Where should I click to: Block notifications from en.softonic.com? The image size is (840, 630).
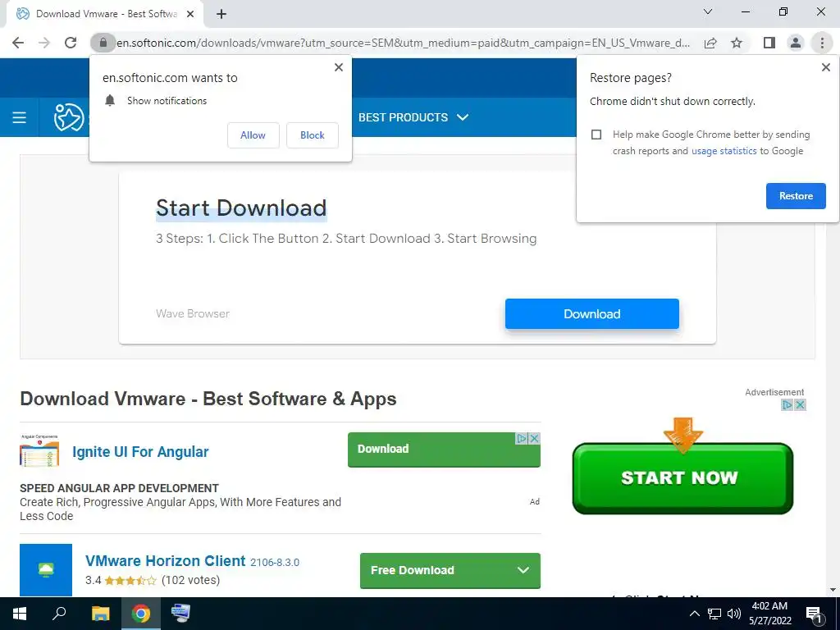(x=313, y=135)
